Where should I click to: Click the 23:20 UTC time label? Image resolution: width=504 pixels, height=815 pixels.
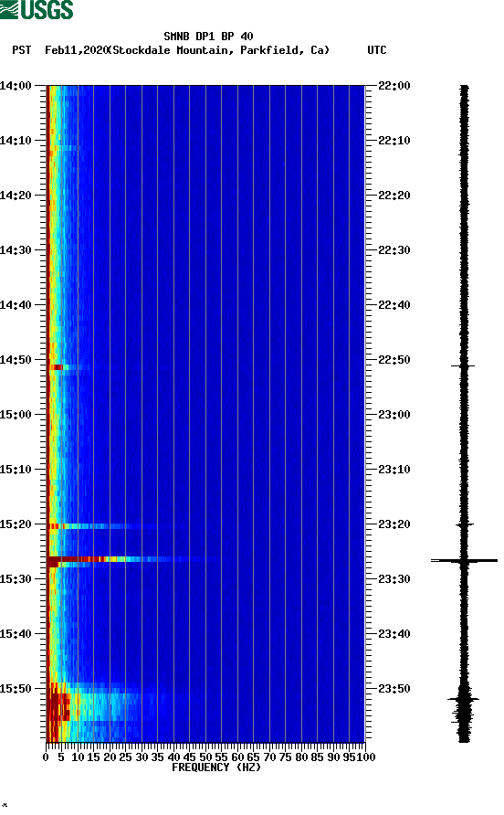pyautogui.click(x=394, y=524)
